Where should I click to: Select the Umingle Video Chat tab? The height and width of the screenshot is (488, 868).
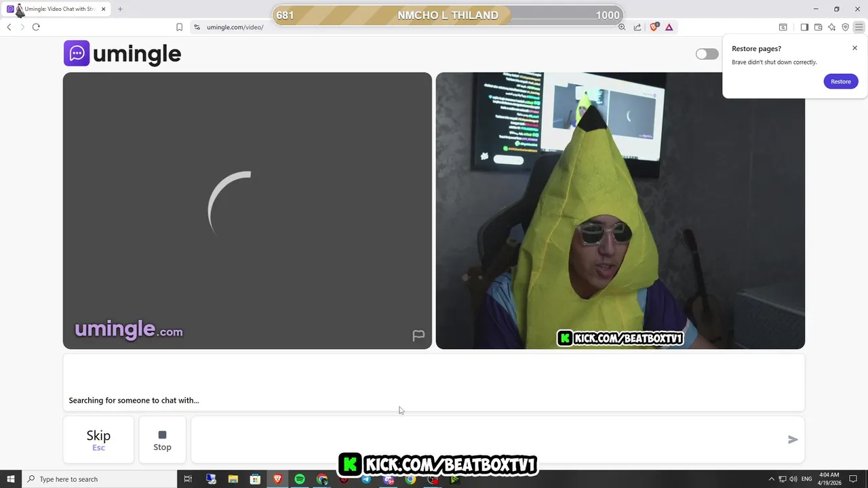click(56, 9)
